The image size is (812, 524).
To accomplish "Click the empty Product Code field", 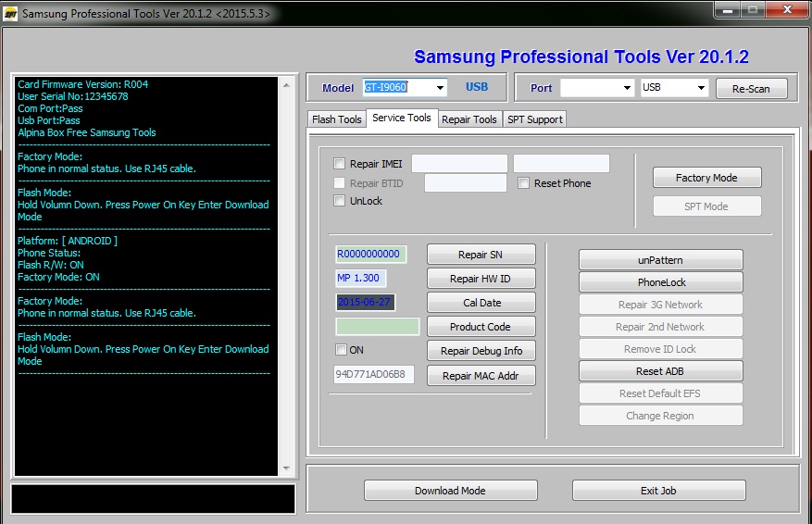I will pos(377,327).
